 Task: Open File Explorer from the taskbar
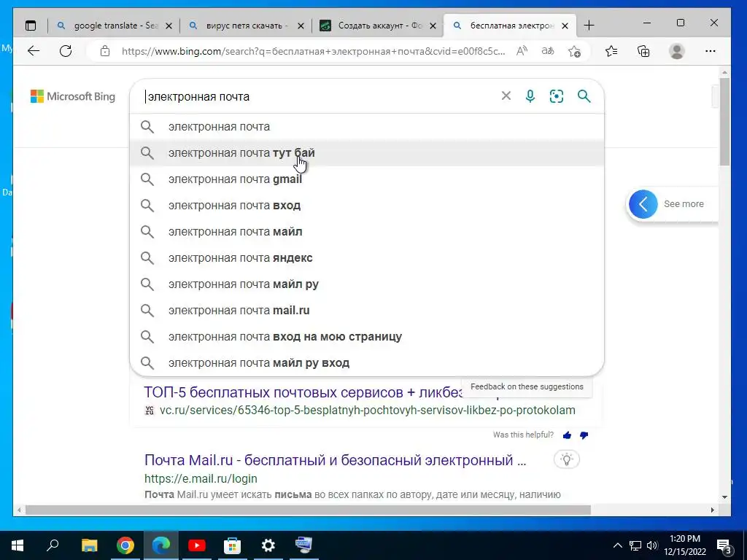point(89,545)
